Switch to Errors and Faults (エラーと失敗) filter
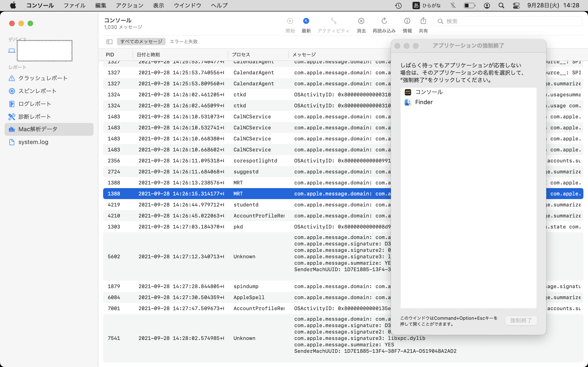588x367 pixels. (x=184, y=42)
